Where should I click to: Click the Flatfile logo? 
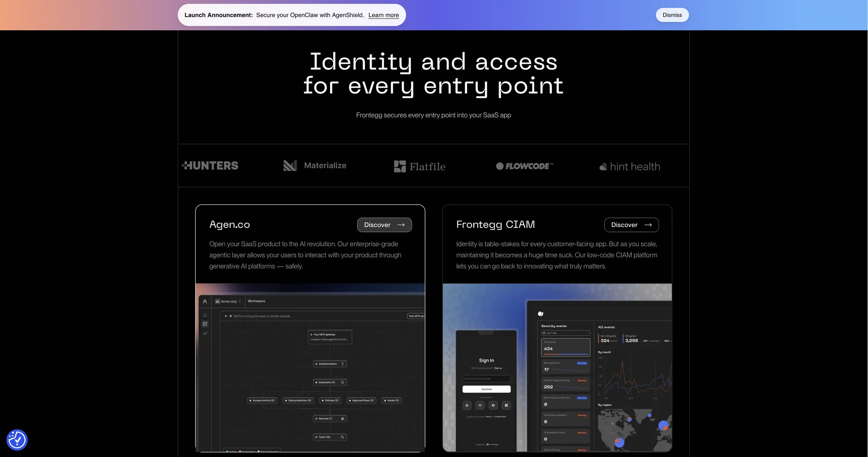pos(420,166)
